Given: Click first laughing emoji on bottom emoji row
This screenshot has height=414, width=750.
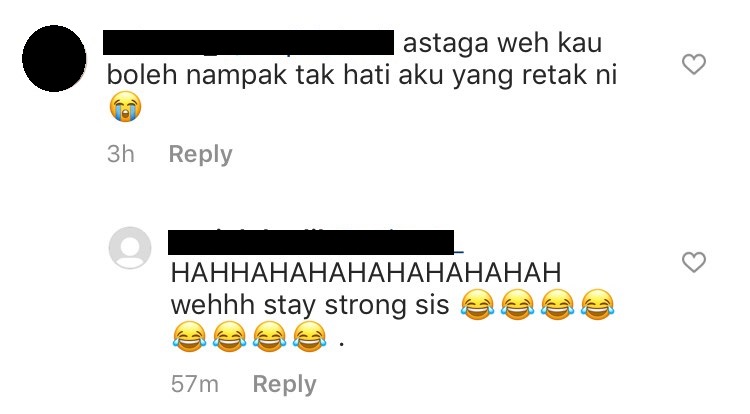Looking at the screenshot, I should coord(189,337).
